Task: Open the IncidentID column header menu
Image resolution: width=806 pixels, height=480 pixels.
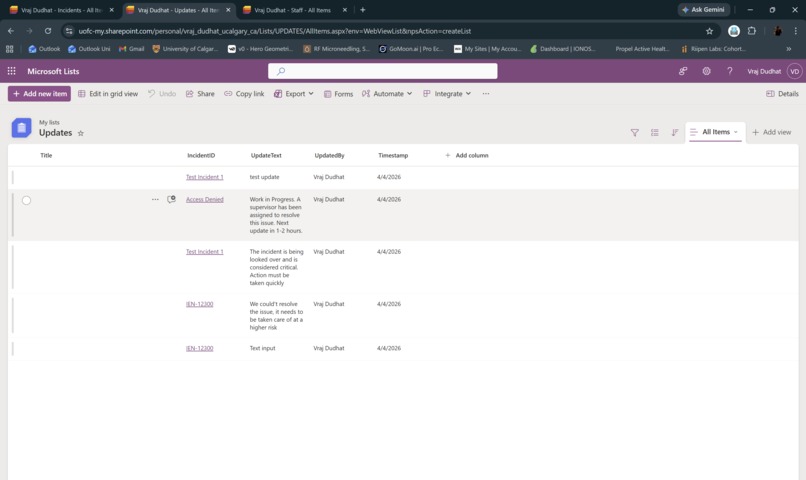Action: (201, 155)
